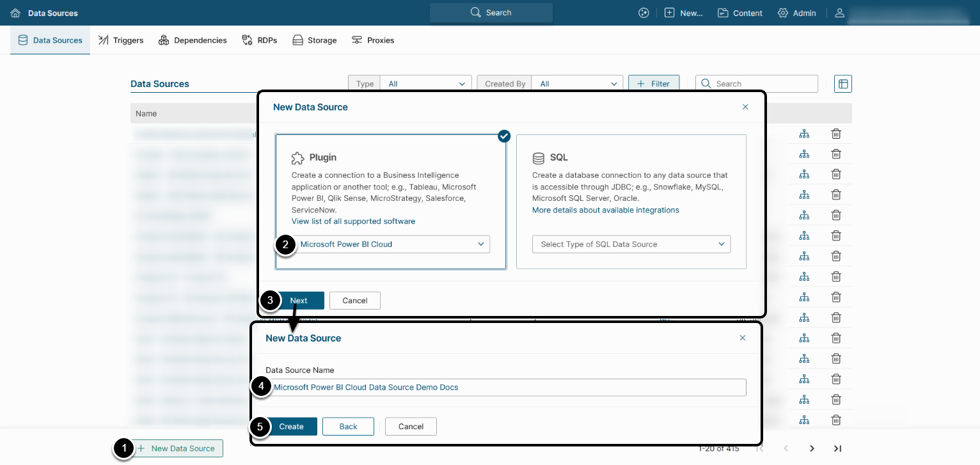Screen dimensions: 980x465
Task: Click the hierarchy icon in the first row
Action: 804,134
